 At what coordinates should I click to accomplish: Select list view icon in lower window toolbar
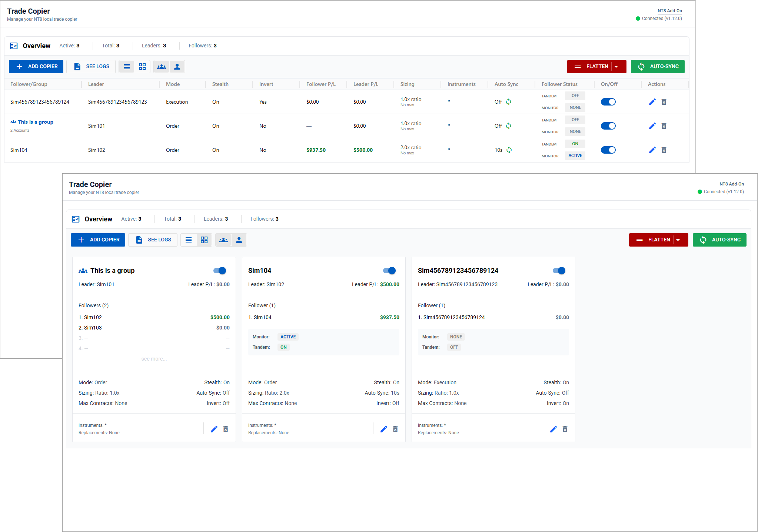point(189,240)
